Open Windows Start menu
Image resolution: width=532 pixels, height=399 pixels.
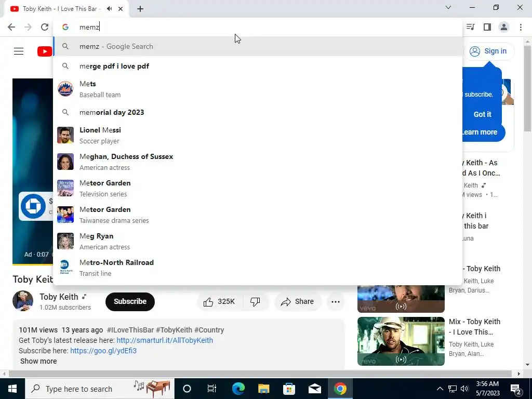[x=12, y=389]
